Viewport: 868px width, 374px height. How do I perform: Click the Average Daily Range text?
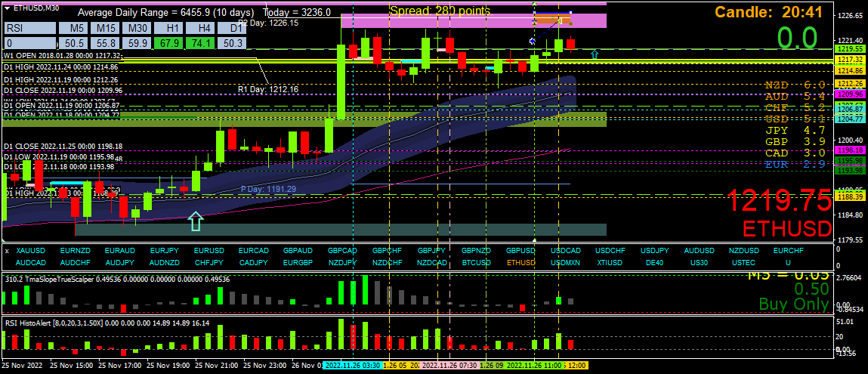tap(204, 12)
